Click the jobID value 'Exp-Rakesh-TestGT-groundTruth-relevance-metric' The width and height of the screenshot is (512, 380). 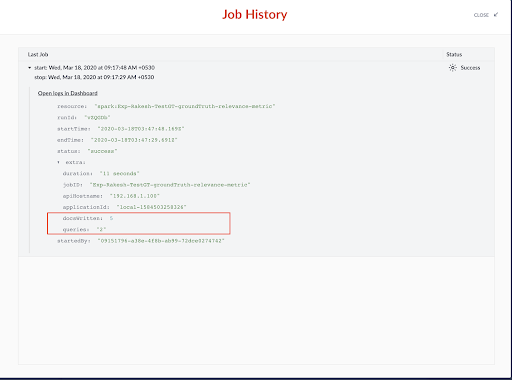pos(170,185)
